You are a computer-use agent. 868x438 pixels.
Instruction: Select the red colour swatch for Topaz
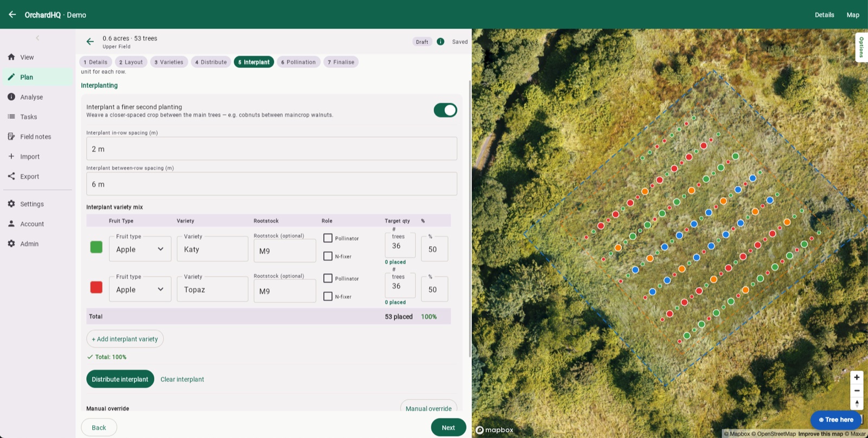[x=96, y=287]
